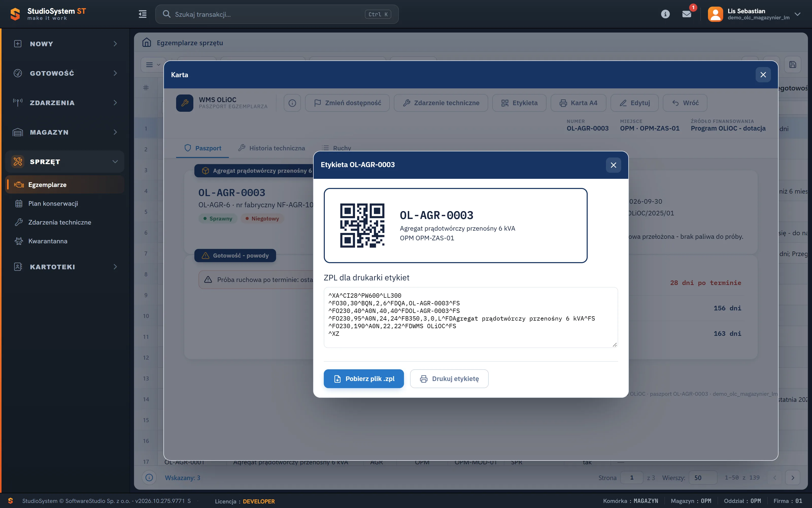Click the home icon beside Egzemplarze sprzętu
The height and width of the screenshot is (508, 812).
tap(147, 42)
